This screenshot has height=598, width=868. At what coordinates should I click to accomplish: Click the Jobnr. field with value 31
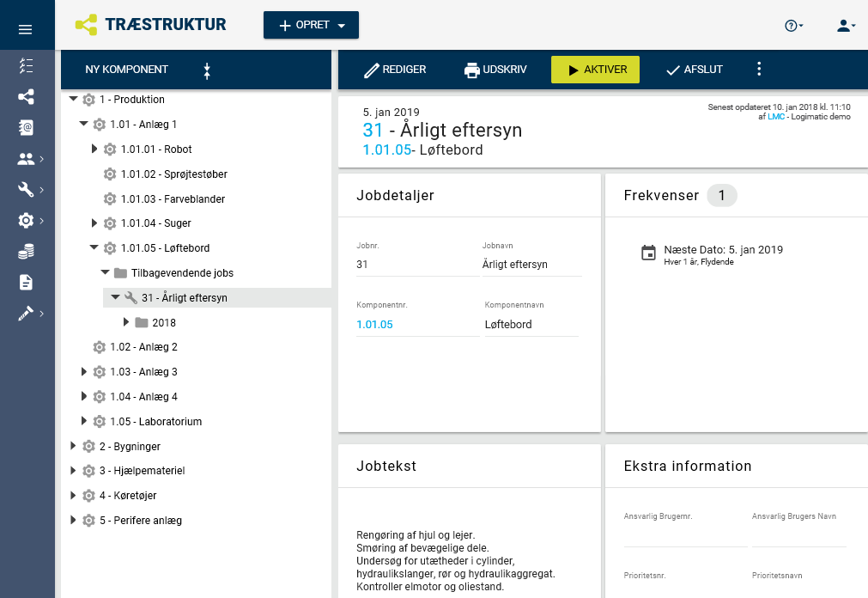pyautogui.click(x=417, y=265)
